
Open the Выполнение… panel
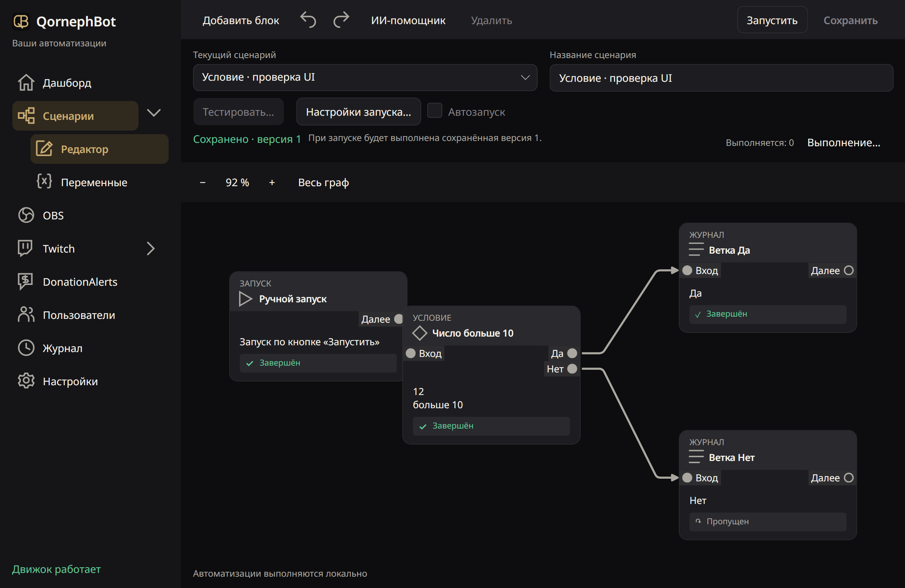844,142
